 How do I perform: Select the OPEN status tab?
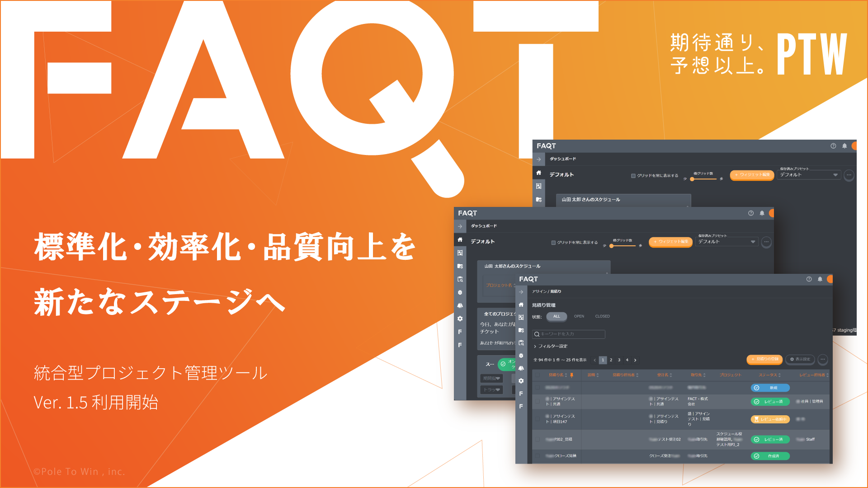point(579,316)
